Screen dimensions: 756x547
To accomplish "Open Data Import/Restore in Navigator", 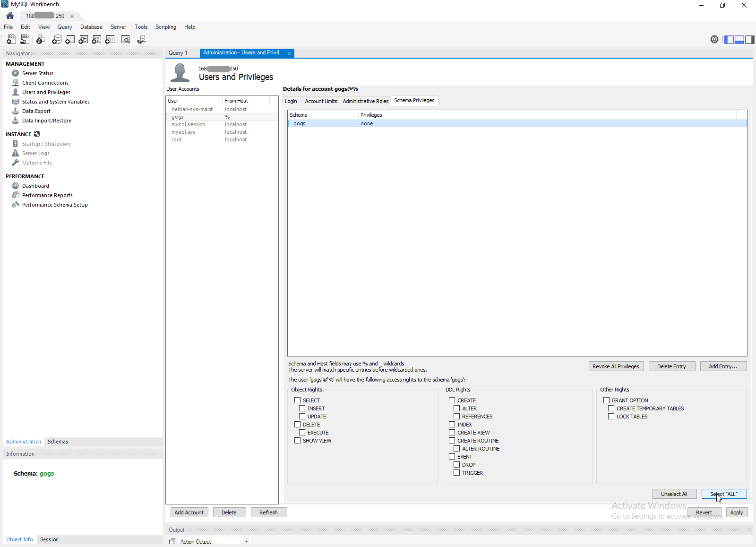I will click(x=47, y=121).
